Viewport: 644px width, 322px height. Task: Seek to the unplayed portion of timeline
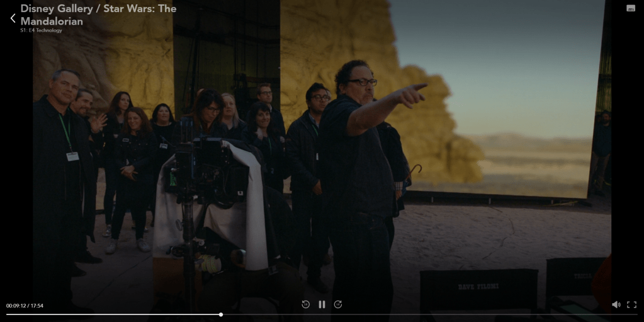428,314
